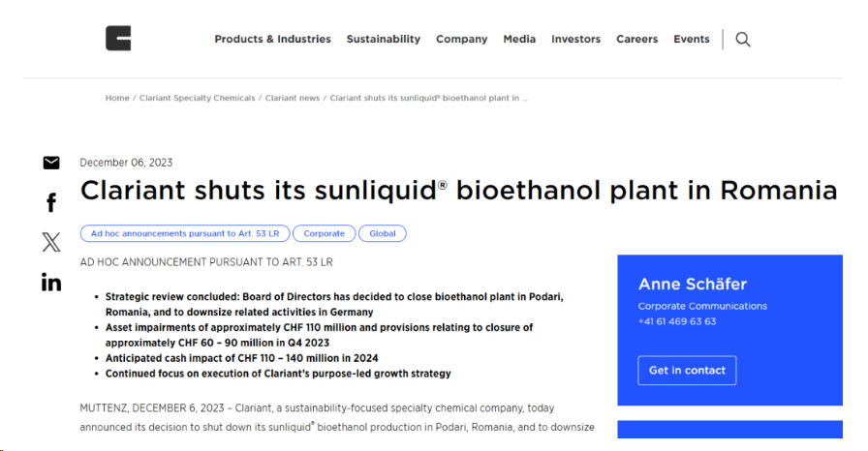Share article on LinkedIn

pyautogui.click(x=51, y=283)
